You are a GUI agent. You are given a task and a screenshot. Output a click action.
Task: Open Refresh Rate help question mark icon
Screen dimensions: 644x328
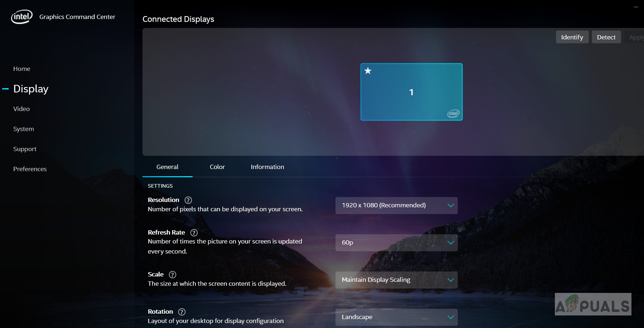tap(194, 233)
